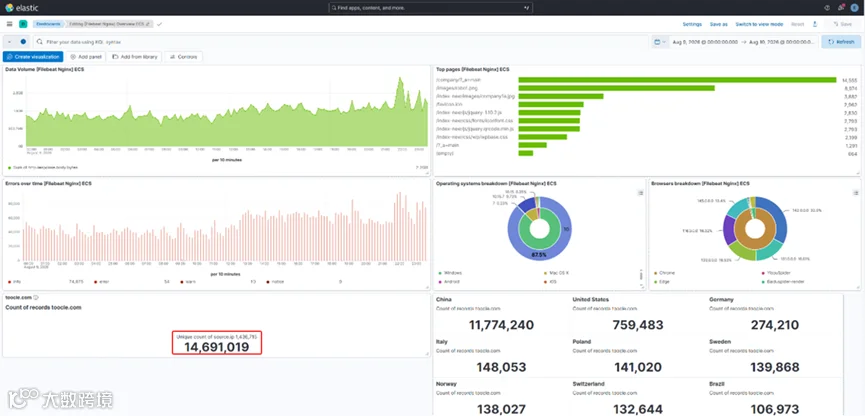Click the Refresh button

pos(841,42)
